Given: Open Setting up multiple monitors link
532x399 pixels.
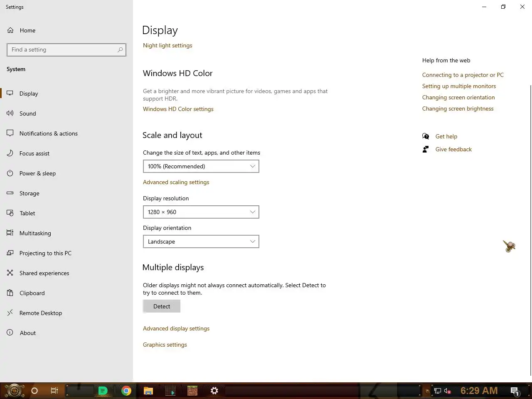Looking at the screenshot, I should (459, 86).
